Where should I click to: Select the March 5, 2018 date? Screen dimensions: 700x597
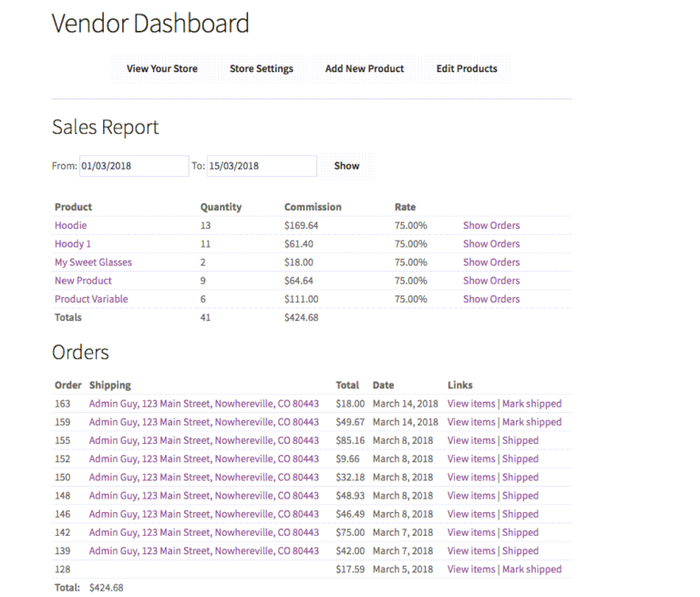pyautogui.click(x=403, y=570)
